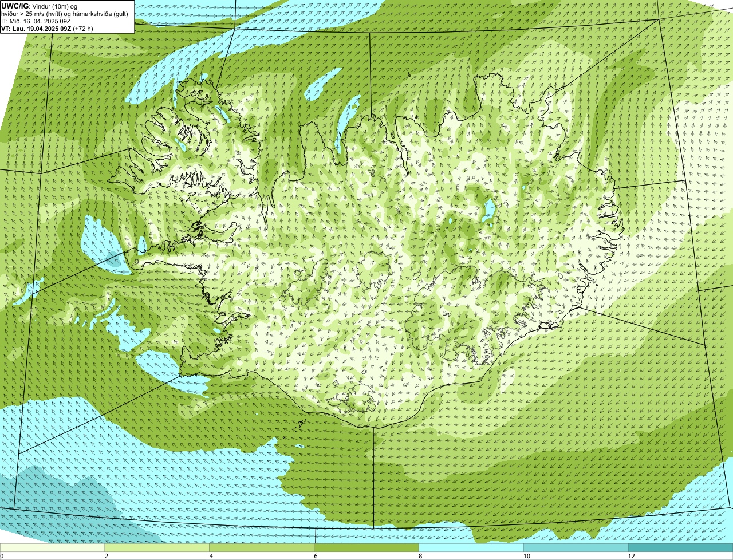Screen dimensions: 733x560
Task: Click the "0" label under the color scale
Action: [2, 556]
